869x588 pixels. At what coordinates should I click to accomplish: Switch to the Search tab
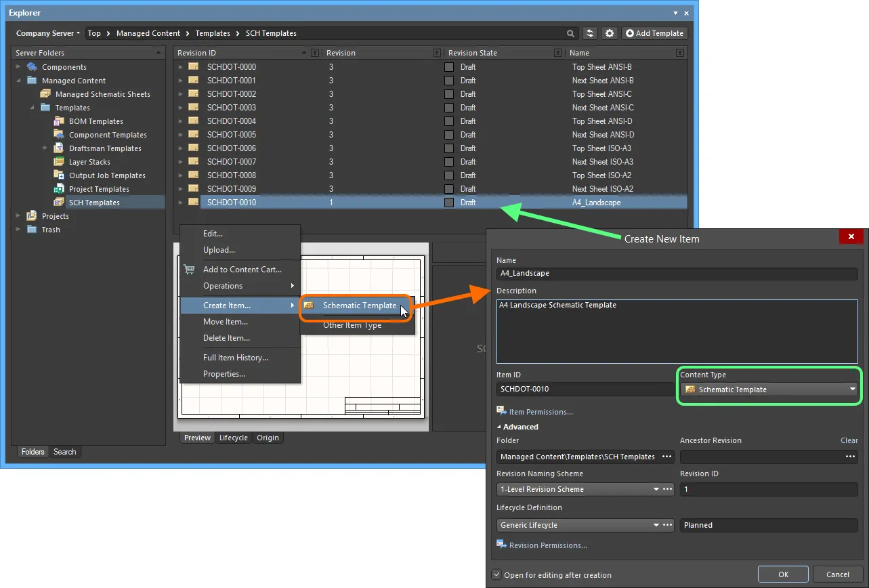[x=65, y=452]
